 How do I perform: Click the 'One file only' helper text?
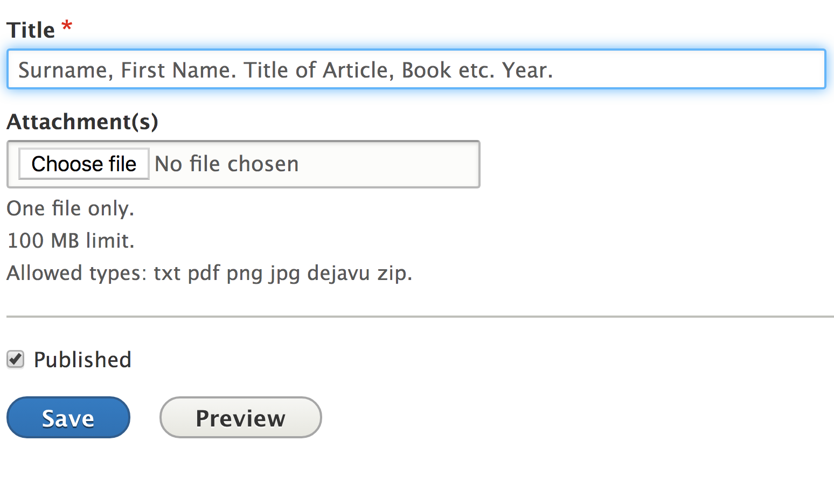tap(70, 208)
